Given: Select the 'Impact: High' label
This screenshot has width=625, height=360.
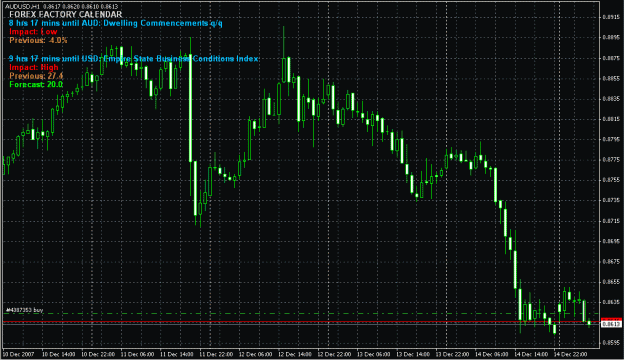Looking at the screenshot, I should pyautogui.click(x=34, y=67).
